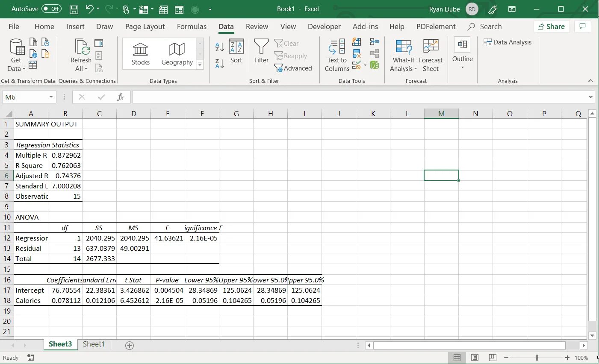This screenshot has height=364, width=599.
Task: Add a new sheet with plus button
Action: [x=130, y=345]
